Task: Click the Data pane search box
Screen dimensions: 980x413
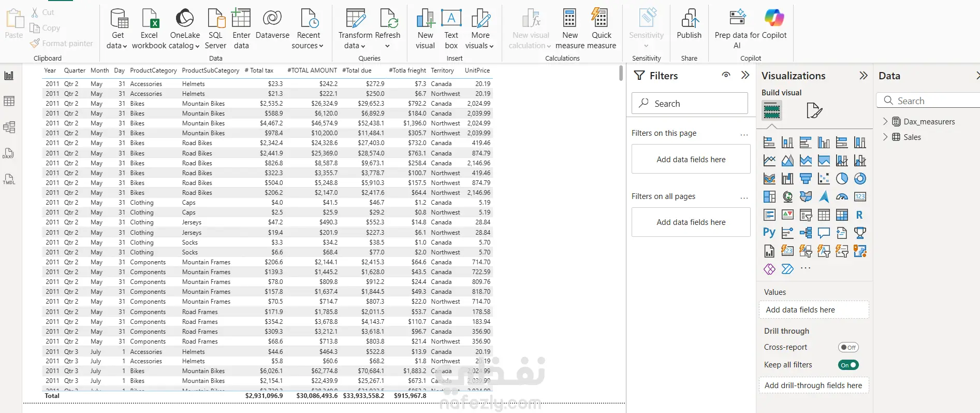Action: (928, 101)
